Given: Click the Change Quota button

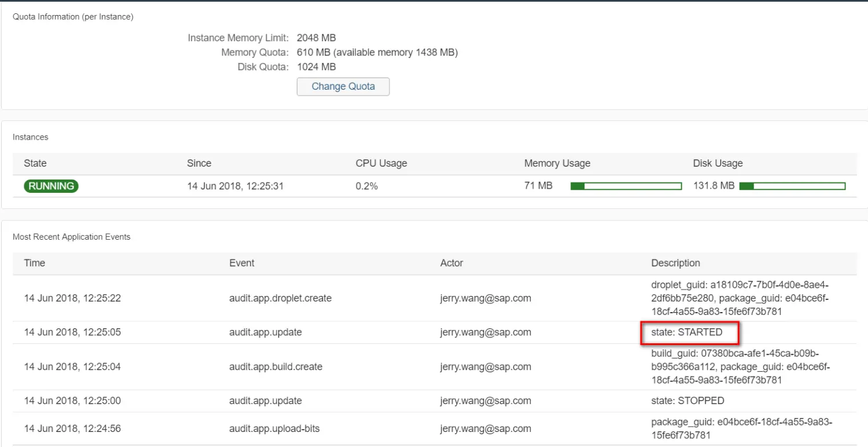Looking at the screenshot, I should (343, 86).
